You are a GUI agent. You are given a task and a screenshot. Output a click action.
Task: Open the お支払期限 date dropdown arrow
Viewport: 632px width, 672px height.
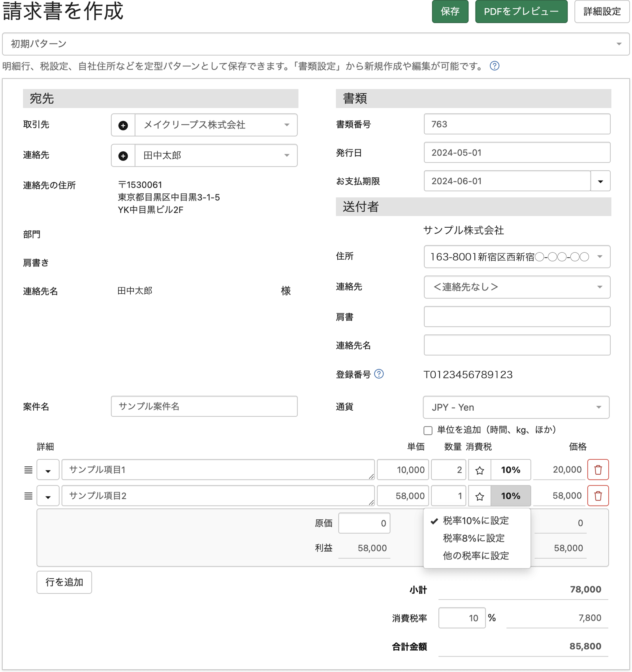tap(600, 181)
